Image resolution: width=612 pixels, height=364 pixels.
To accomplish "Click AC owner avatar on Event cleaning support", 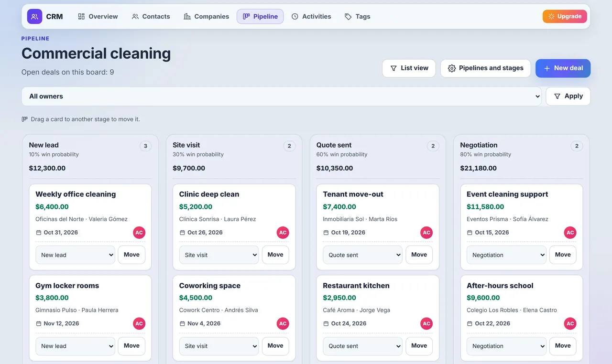I will point(570,233).
